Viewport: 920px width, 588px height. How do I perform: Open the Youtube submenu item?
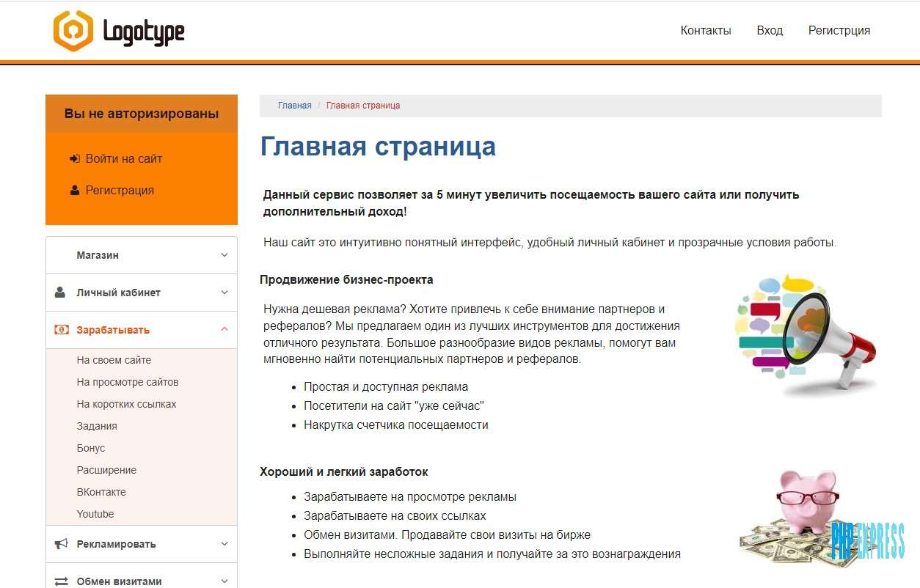point(95,514)
